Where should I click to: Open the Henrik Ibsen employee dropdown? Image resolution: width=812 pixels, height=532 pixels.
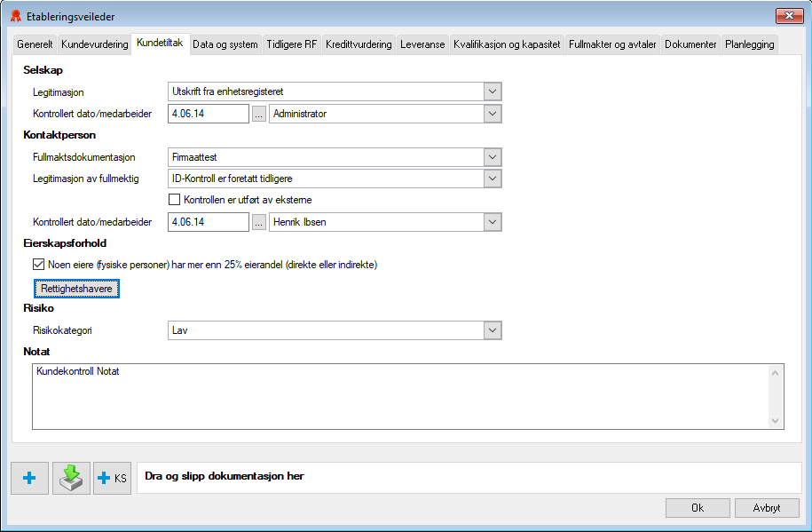(x=493, y=222)
